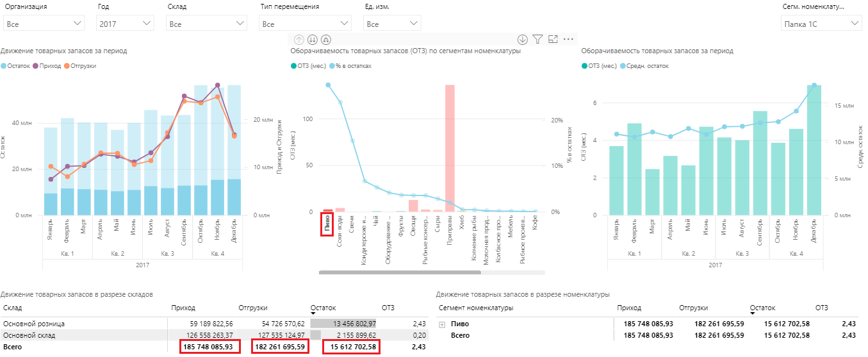The width and height of the screenshot is (868, 357).
Task: Open the Склад dropdown
Action: pos(206,24)
